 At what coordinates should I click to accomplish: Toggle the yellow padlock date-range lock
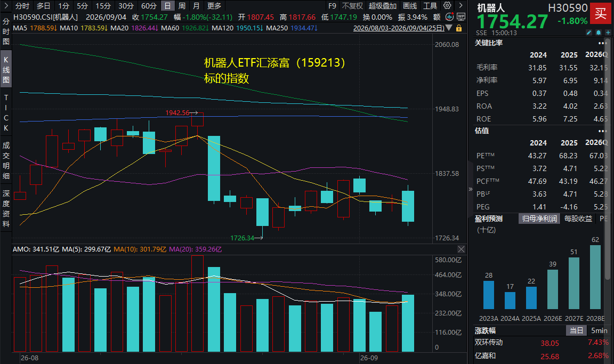click(459, 28)
